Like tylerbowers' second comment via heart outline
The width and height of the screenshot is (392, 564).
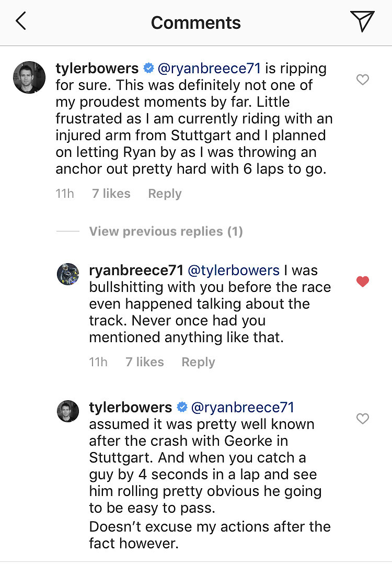click(363, 419)
